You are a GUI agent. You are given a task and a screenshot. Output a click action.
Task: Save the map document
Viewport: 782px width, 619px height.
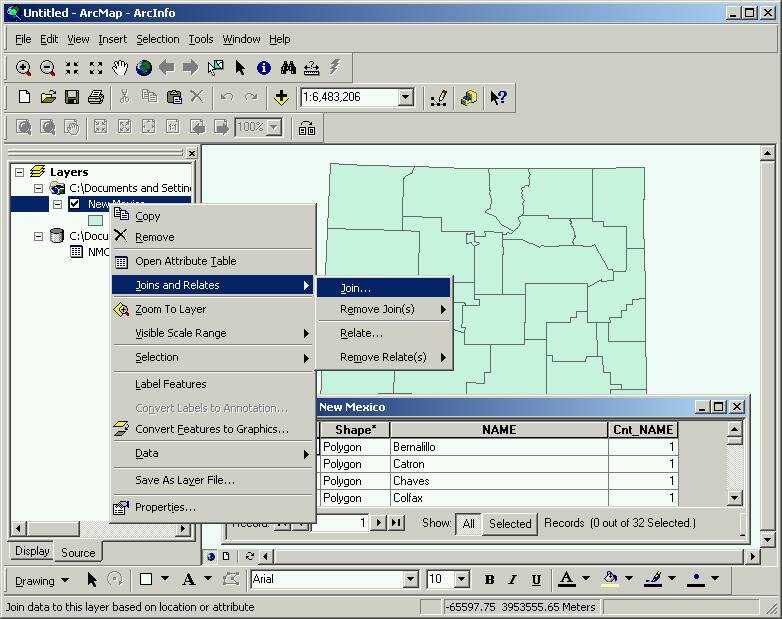click(72, 97)
